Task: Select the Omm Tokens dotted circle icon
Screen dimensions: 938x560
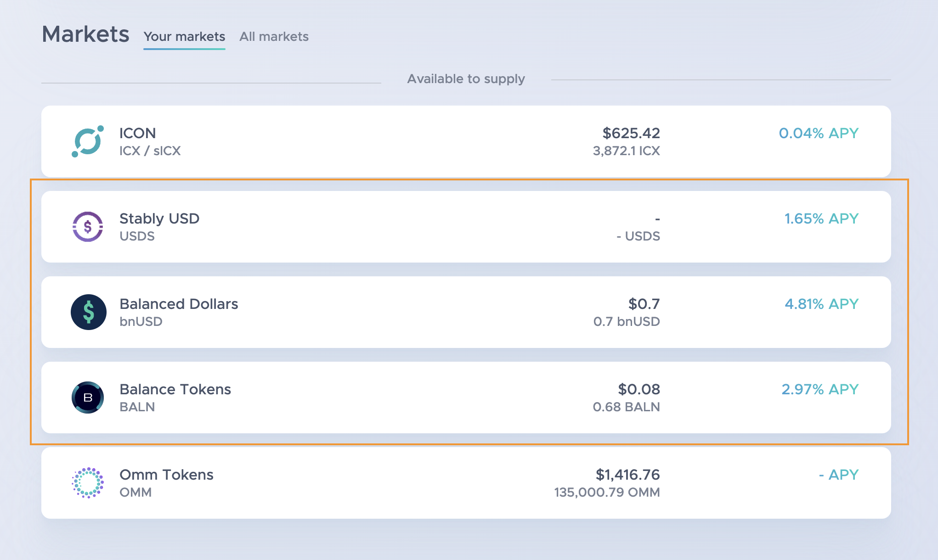Action: (89, 482)
